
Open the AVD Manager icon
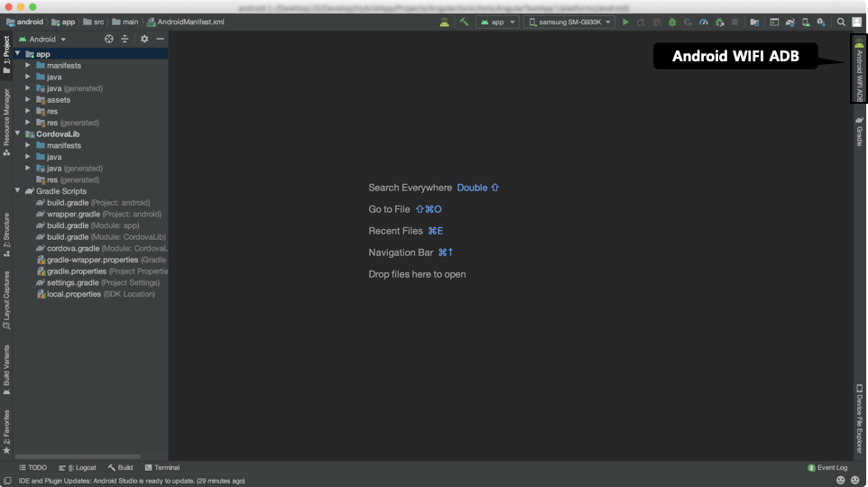coord(806,23)
